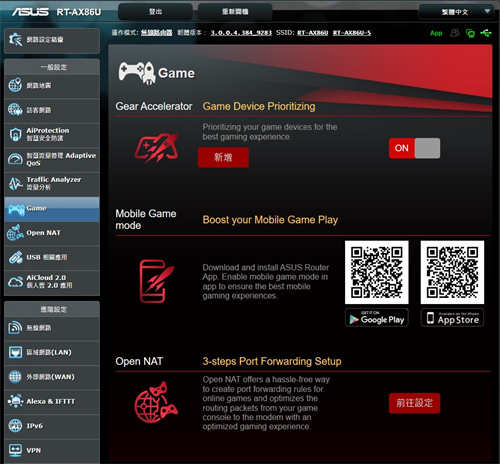Open the USB application icon
This screenshot has height=464, width=500.
pos(15,257)
